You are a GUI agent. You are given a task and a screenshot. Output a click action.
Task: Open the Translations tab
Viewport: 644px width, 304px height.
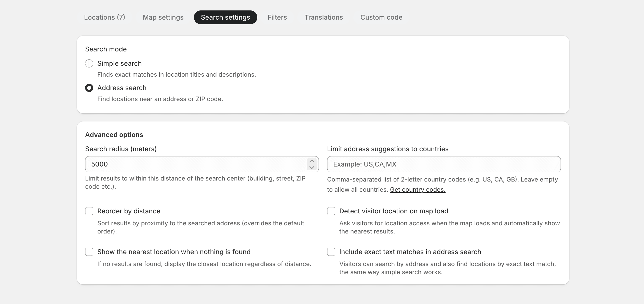(x=324, y=17)
